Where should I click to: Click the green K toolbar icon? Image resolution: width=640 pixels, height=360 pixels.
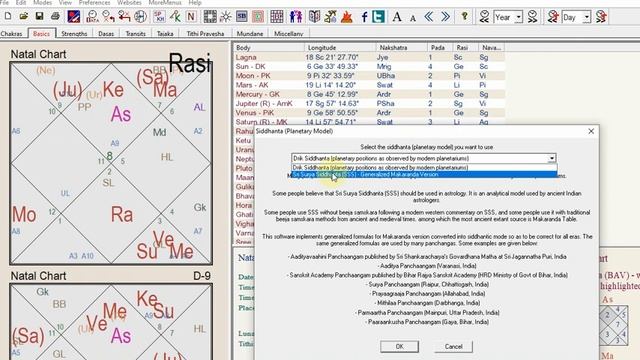(x=176, y=16)
